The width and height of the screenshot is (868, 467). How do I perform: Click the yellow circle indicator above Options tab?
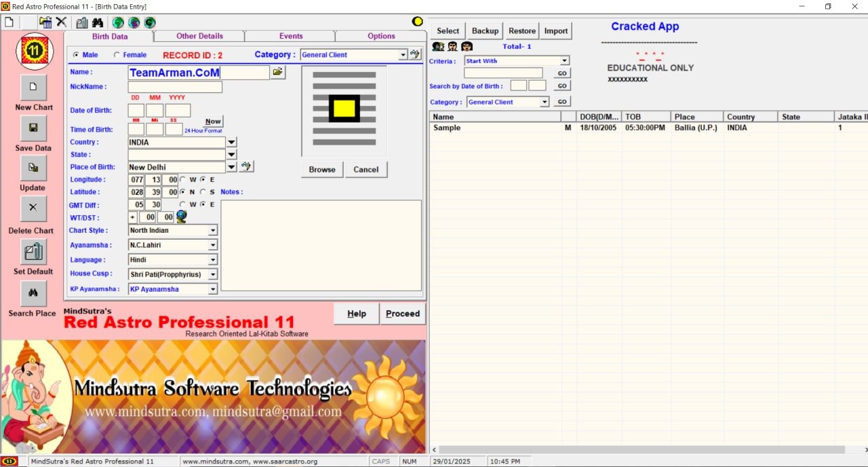418,22
